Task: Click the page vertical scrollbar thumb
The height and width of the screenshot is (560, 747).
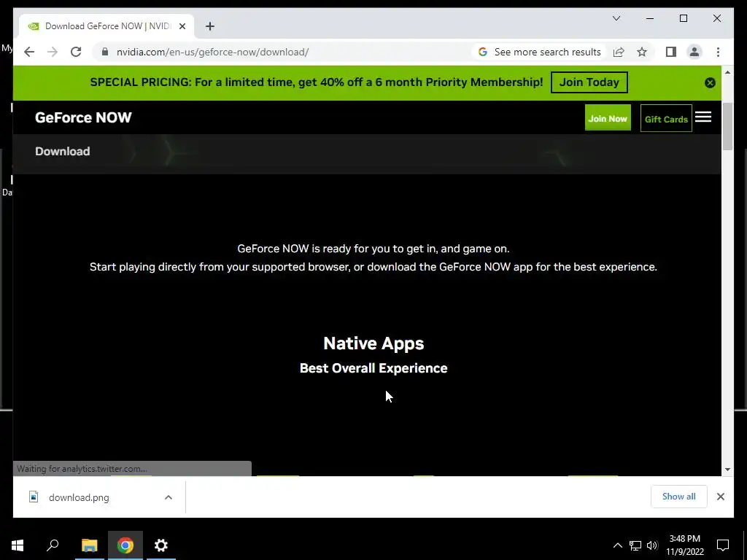Action: click(x=727, y=126)
